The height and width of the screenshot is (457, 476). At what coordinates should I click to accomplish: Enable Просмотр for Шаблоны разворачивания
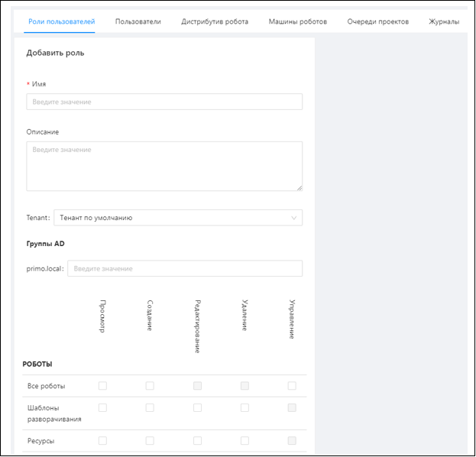tap(102, 407)
